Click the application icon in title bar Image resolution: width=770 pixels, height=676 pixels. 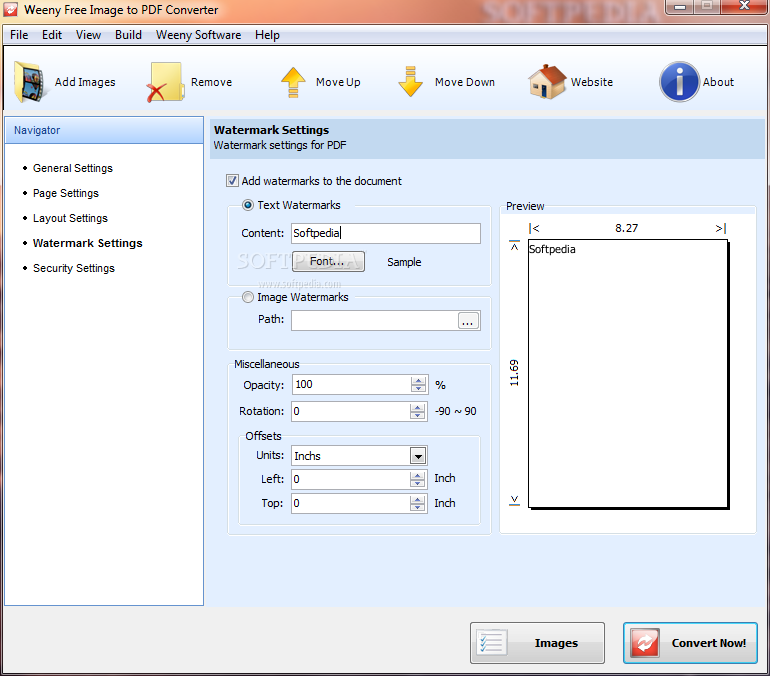(x=10, y=9)
